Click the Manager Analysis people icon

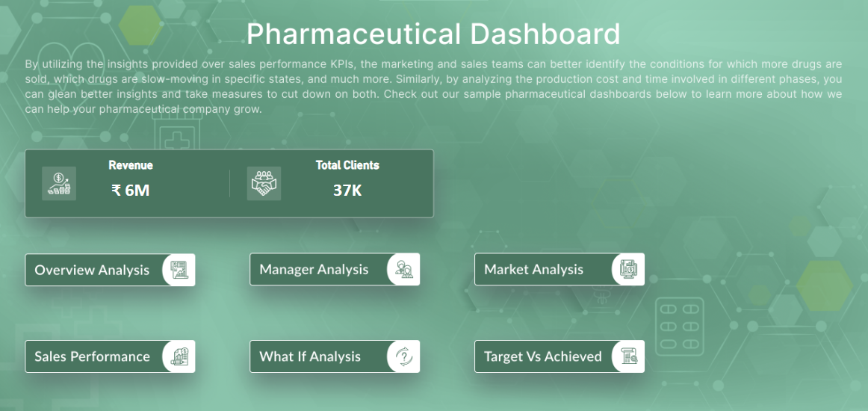(x=404, y=270)
